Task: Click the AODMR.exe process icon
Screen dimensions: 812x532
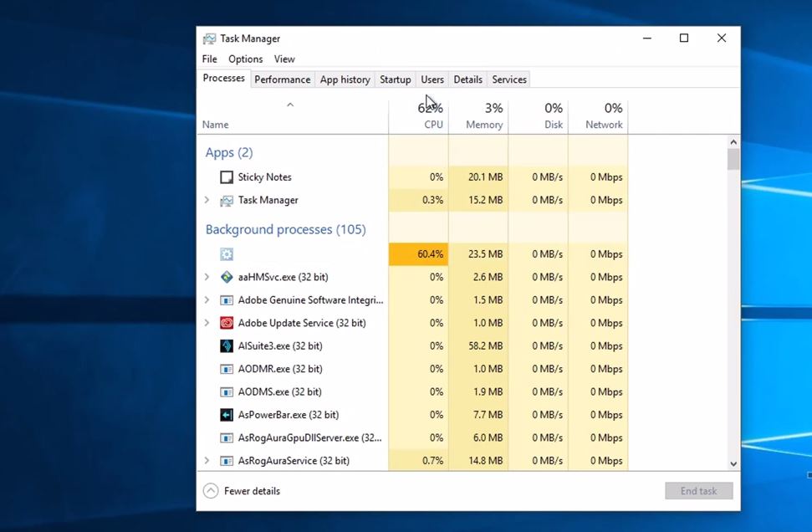Action: pos(227,369)
